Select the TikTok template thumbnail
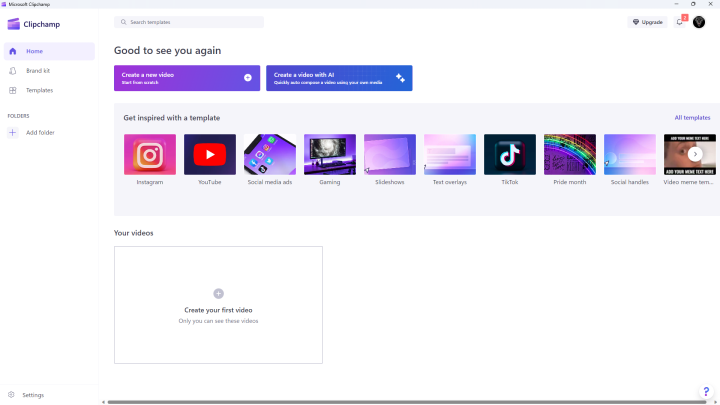This screenshot has width=720, height=405. point(510,154)
